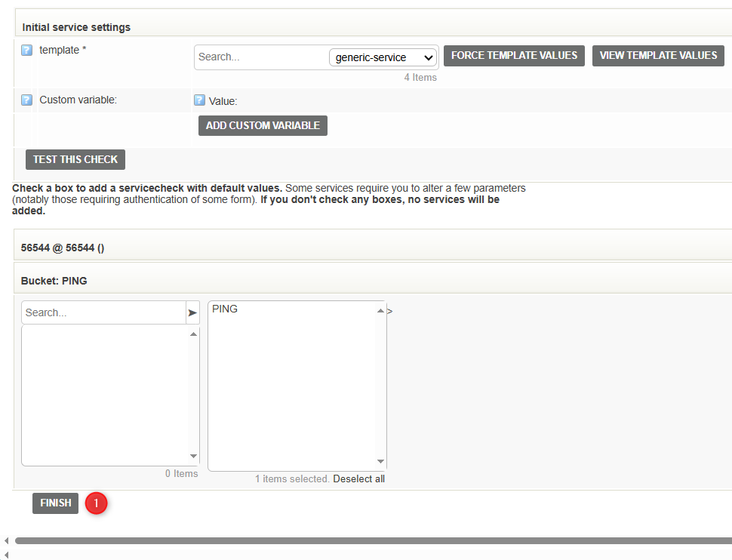Click the Deselect all link

point(358,478)
